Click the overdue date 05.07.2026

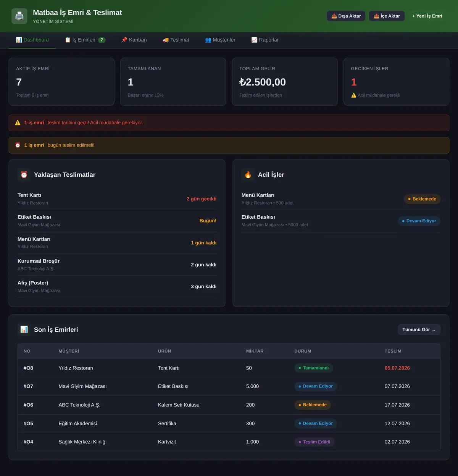[x=397, y=368]
